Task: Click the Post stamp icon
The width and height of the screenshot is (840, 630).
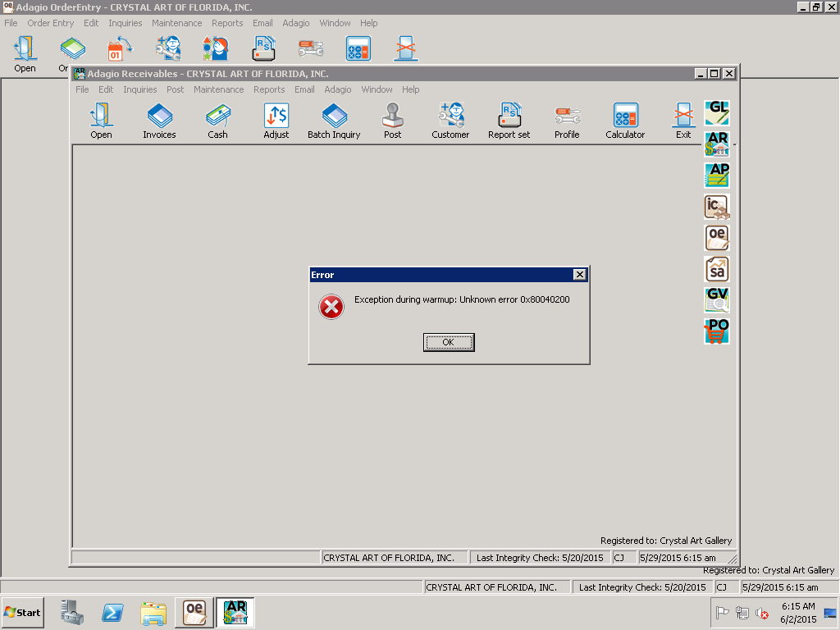Action: (392, 121)
